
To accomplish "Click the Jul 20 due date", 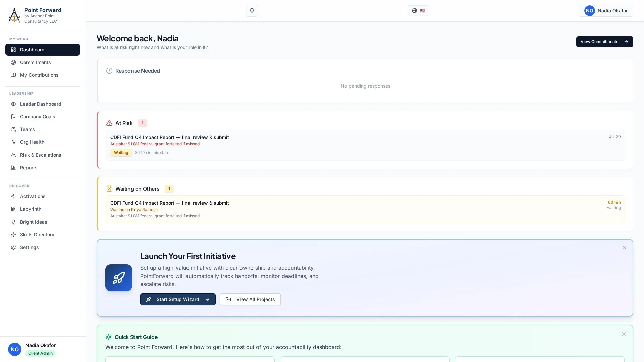I will 614,137.
